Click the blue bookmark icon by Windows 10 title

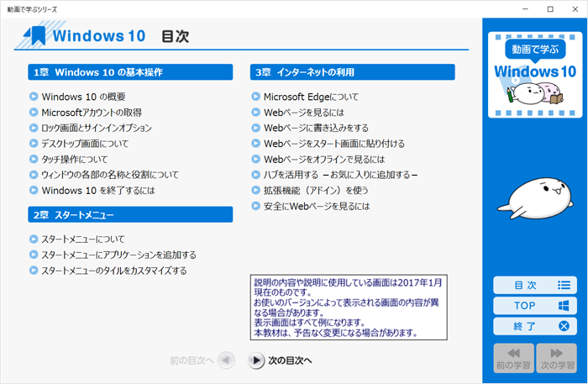tap(35, 35)
